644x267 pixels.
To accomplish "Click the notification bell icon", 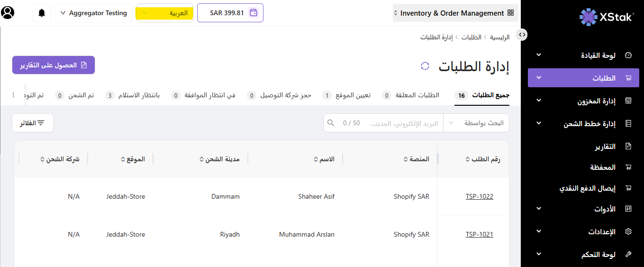I will [x=42, y=13].
